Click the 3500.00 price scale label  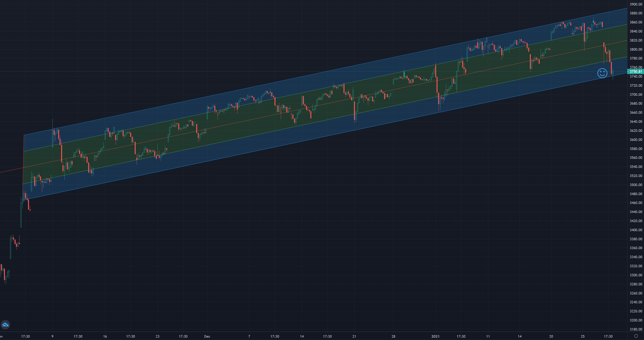(x=636, y=185)
